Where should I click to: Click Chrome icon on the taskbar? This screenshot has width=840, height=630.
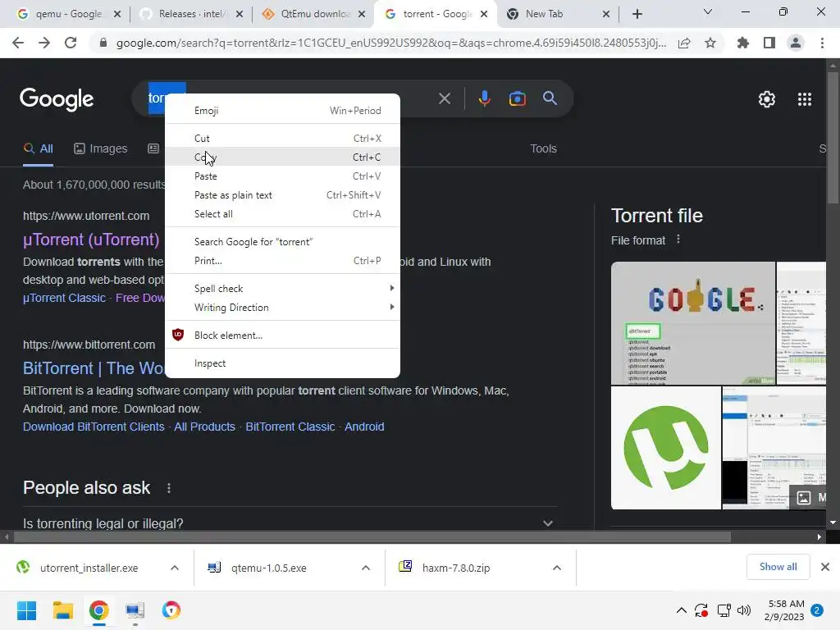(98, 610)
